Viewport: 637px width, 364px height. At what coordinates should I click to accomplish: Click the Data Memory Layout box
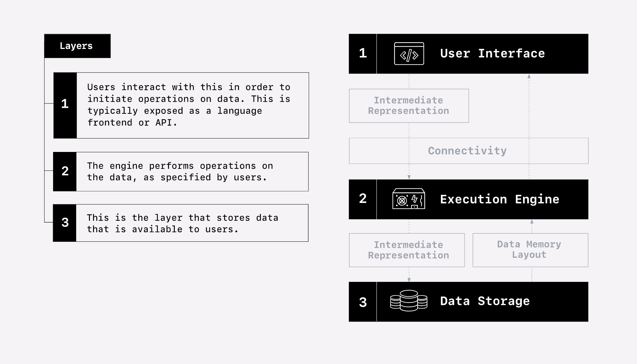pyautogui.click(x=530, y=250)
